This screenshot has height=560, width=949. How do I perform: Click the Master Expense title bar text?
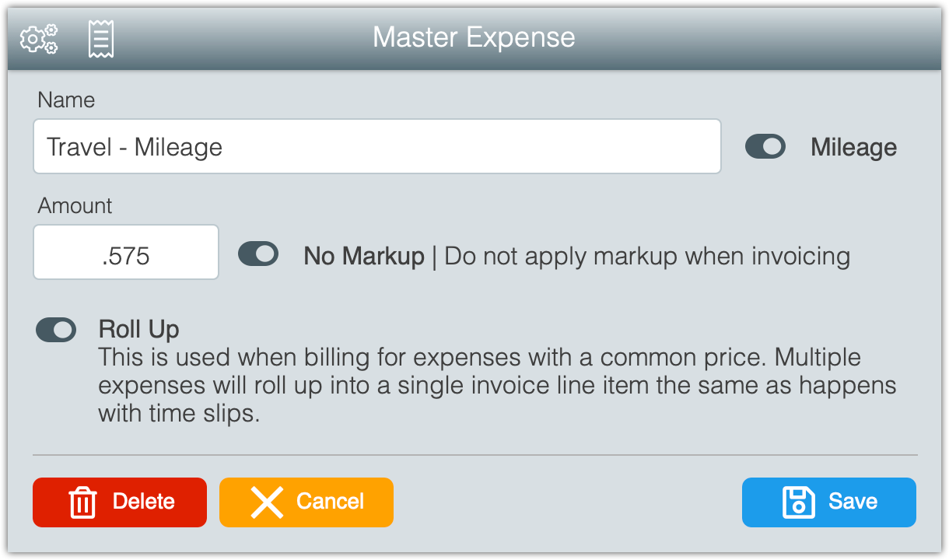[474, 37]
